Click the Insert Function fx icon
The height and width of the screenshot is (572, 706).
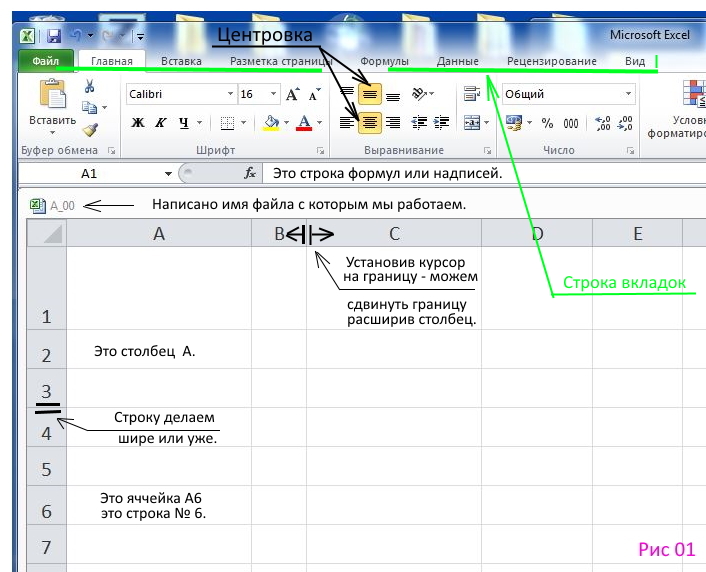click(250, 173)
